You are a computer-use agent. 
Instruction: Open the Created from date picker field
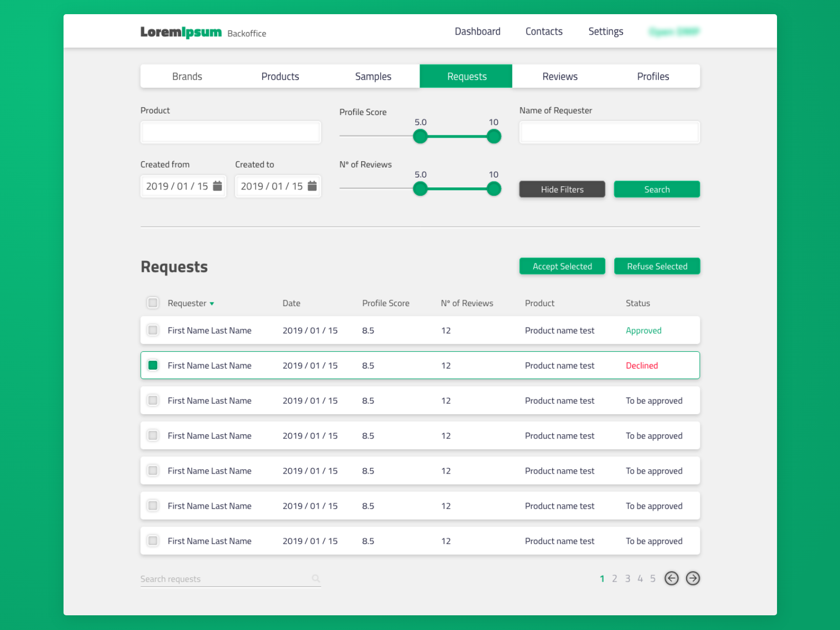(x=183, y=186)
